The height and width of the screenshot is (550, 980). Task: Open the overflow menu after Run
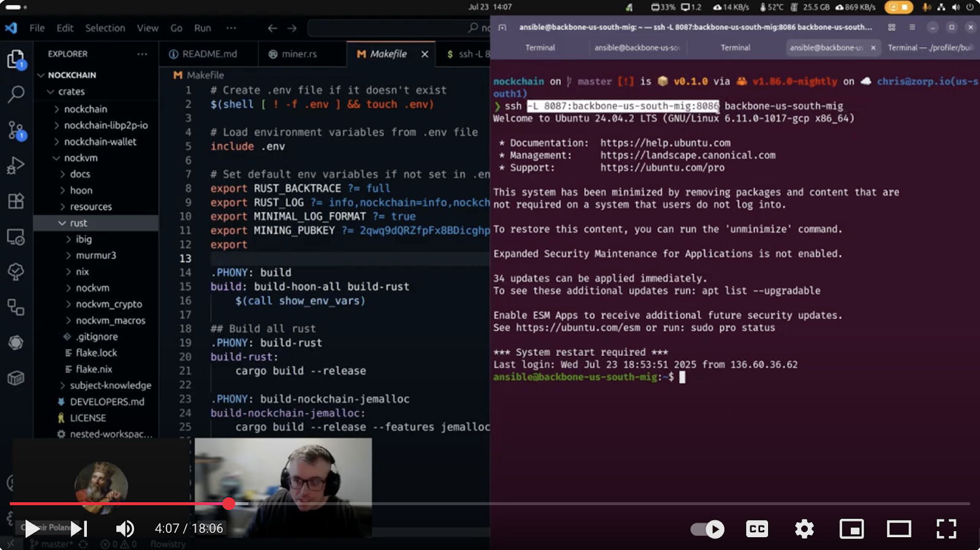(231, 28)
